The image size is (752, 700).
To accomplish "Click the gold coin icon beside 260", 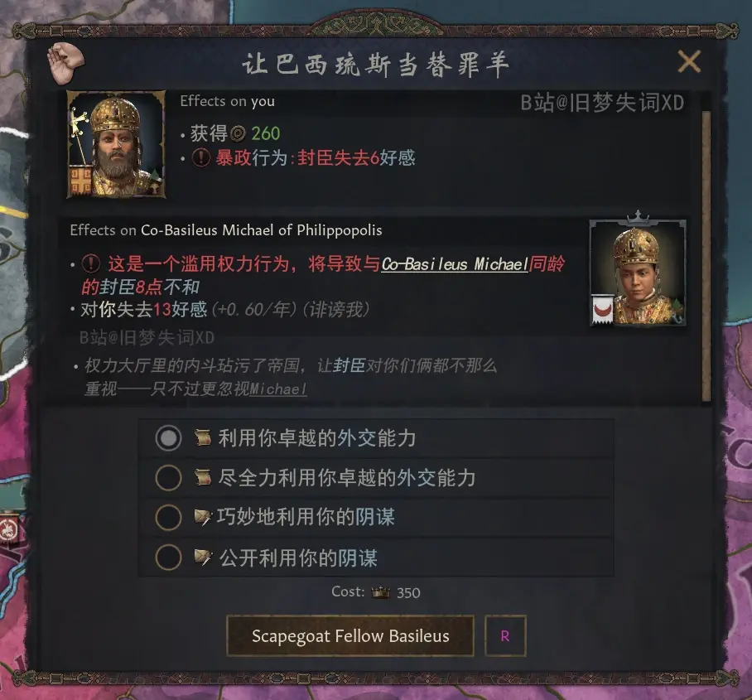I will (238, 133).
